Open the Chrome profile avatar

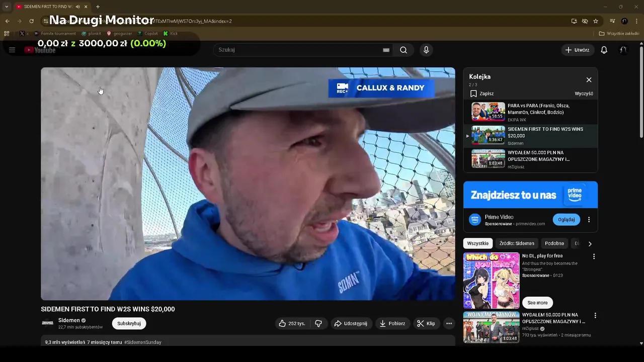pyautogui.click(x=624, y=21)
